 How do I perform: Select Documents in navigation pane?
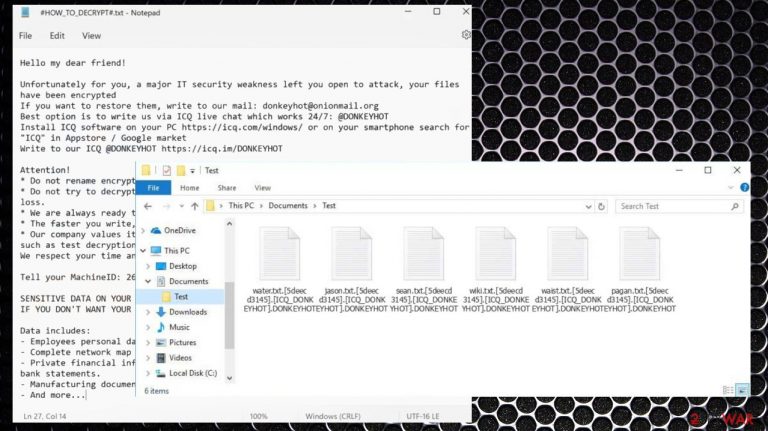coord(189,281)
